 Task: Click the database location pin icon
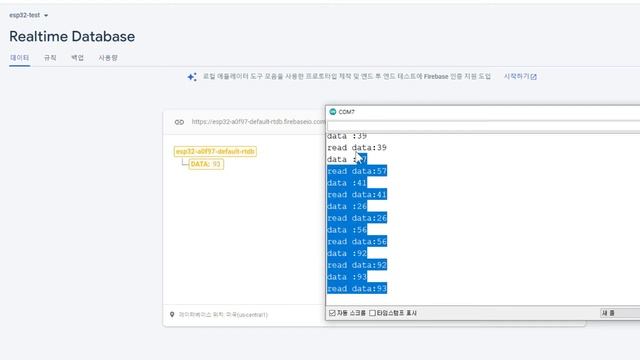(x=172, y=314)
